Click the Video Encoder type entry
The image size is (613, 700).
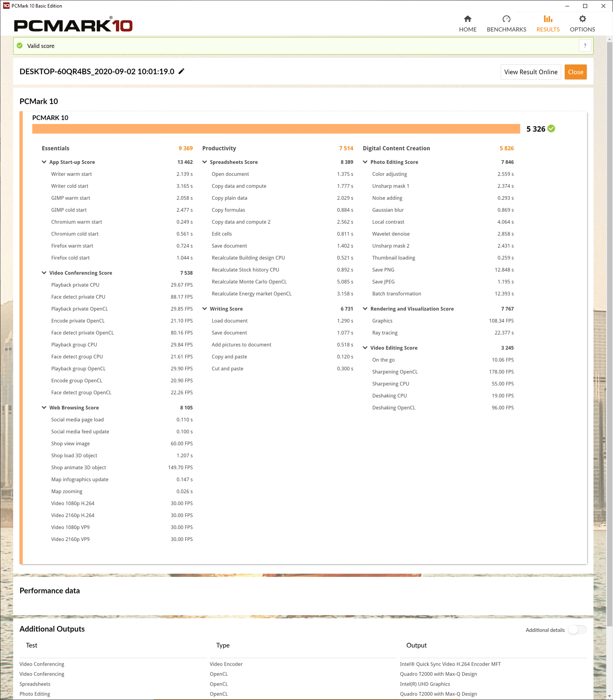point(226,664)
